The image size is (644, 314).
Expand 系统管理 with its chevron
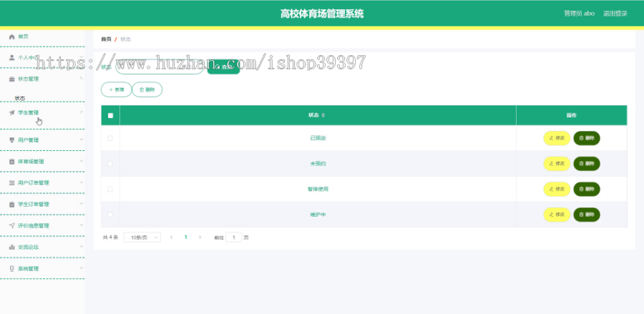pyautogui.click(x=82, y=268)
